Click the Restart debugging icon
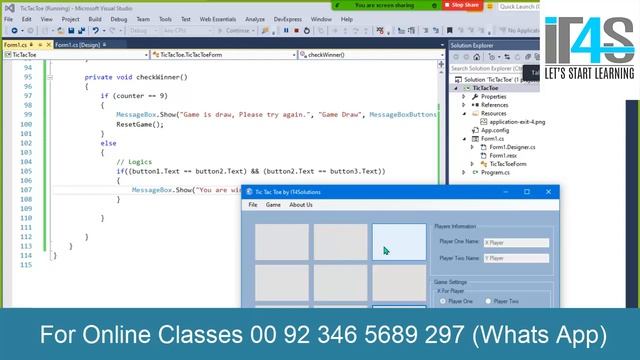Viewport: 640px width, 360px height. pos(307,31)
